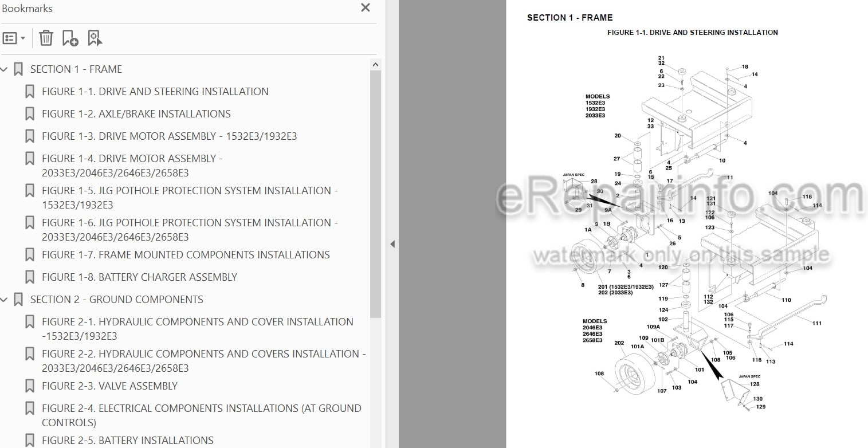Add a new bookmark
The image size is (868, 448).
click(70, 38)
